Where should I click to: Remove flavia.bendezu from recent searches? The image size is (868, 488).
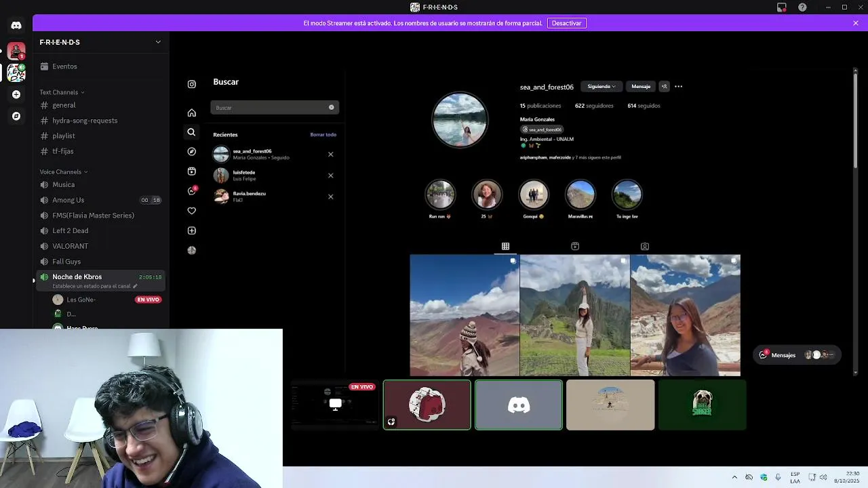coord(331,197)
